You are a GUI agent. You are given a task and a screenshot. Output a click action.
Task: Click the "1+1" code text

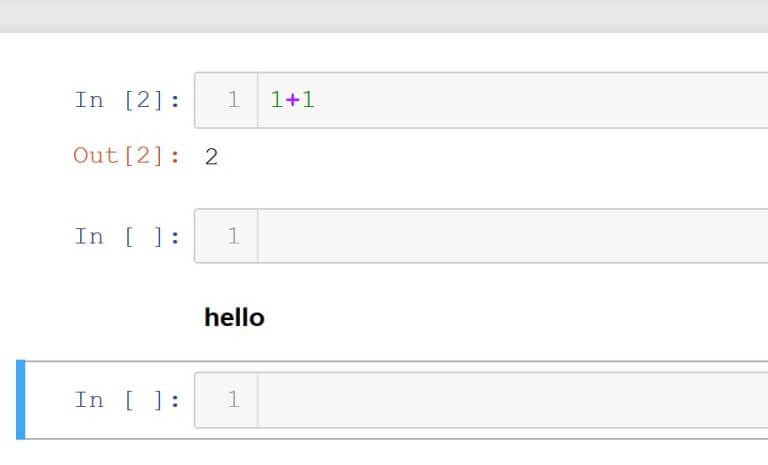(292, 100)
